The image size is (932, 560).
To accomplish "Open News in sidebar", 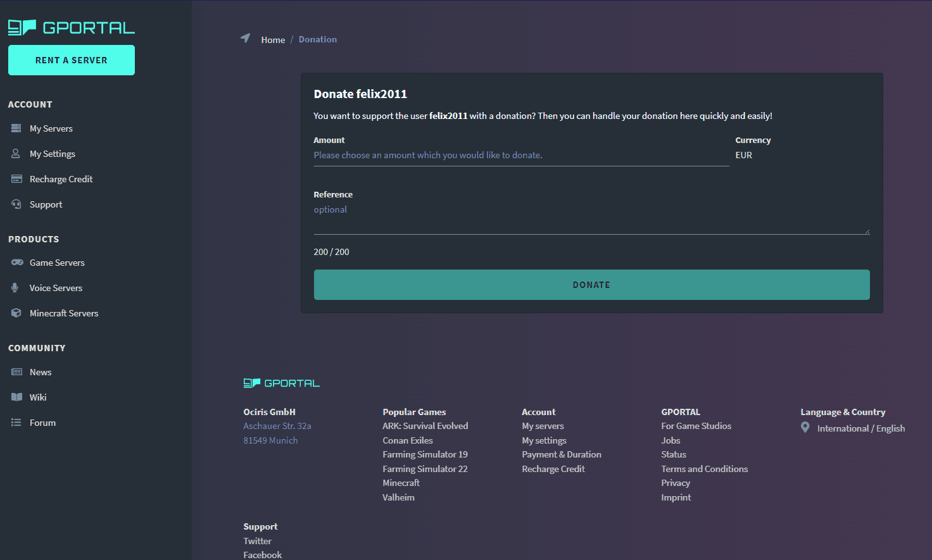I will (x=41, y=372).
